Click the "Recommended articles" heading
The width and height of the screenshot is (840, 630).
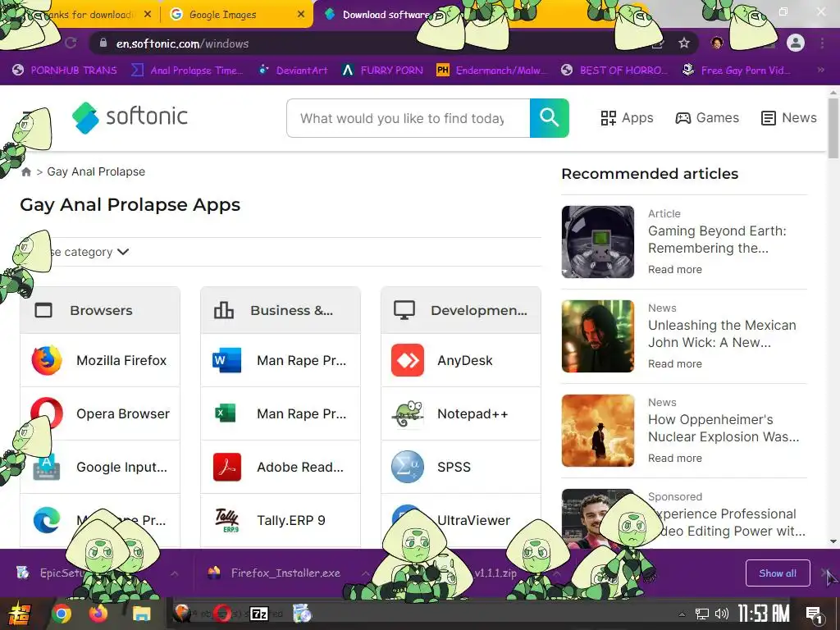(x=650, y=174)
